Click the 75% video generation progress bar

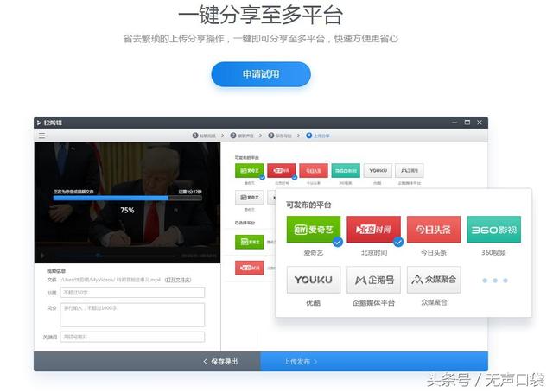pyautogui.click(x=126, y=199)
